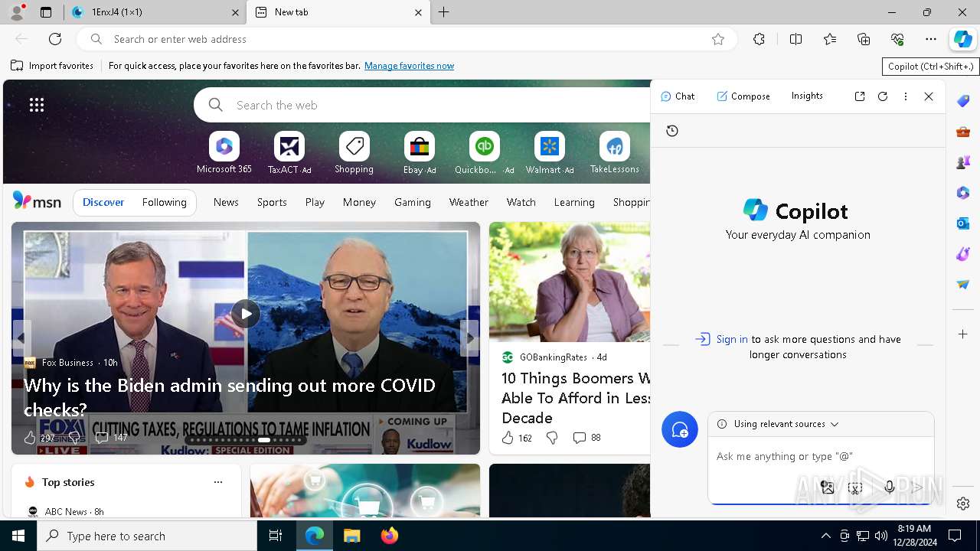
Task: Refresh the page with reload icon
Action: [x=55, y=39]
